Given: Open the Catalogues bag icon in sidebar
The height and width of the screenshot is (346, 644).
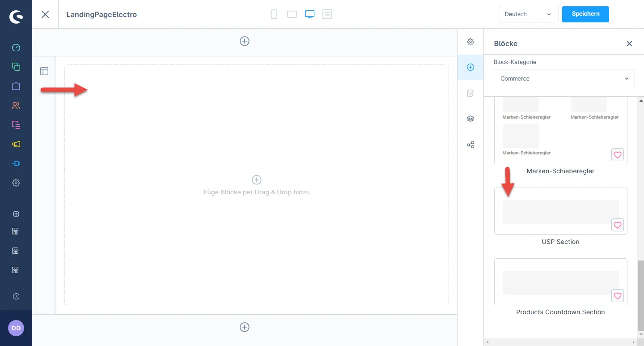Looking at the screenshot, I should 16,86.
